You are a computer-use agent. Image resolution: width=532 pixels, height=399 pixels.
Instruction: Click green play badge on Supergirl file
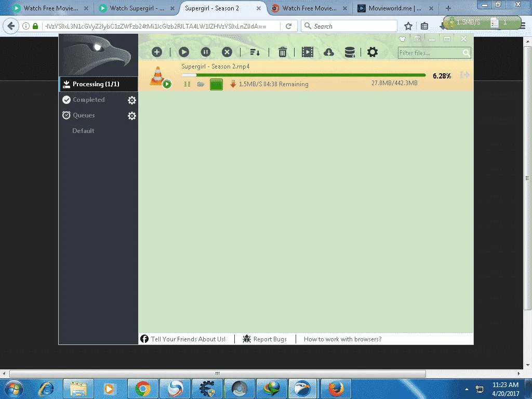click(x=167, y=84)
